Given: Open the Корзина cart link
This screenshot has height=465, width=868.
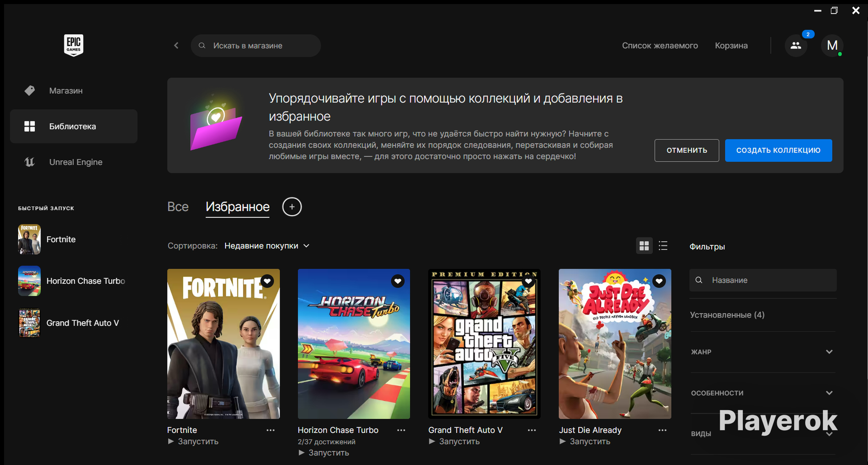Looking at the screenshot, I should [x=731, y=46].
